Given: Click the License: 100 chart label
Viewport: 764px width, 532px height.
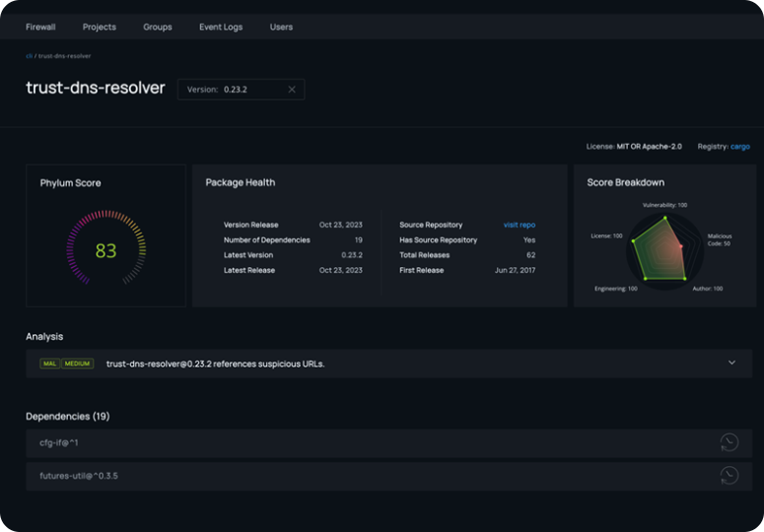Looking at the screenshot, I should tap(606, 235).
